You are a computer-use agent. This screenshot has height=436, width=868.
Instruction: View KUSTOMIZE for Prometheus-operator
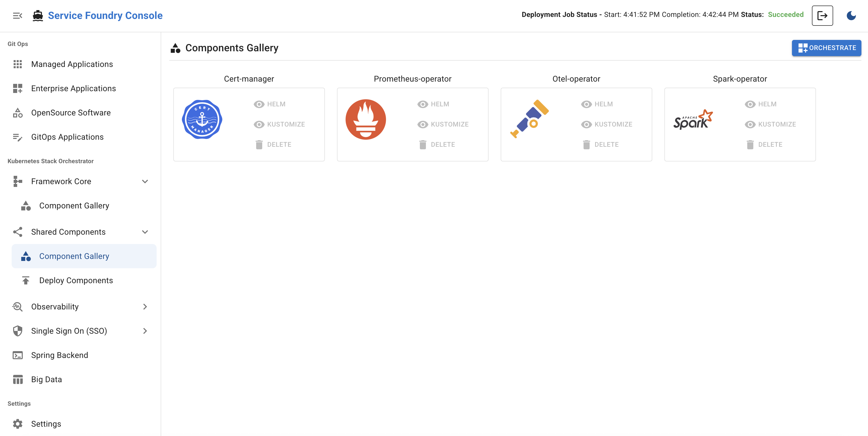[443, 124]
